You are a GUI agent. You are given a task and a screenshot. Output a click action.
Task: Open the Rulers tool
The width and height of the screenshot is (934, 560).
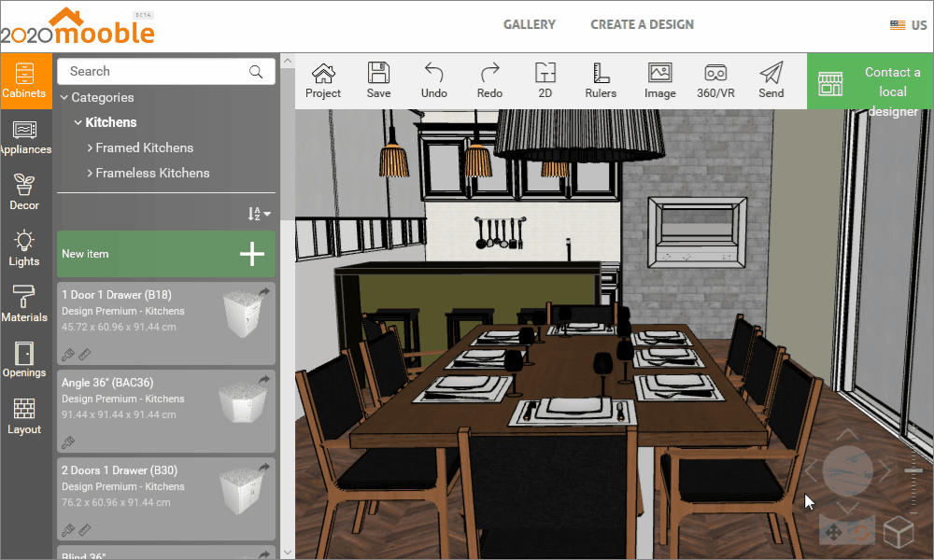click(x=601, y=81)
